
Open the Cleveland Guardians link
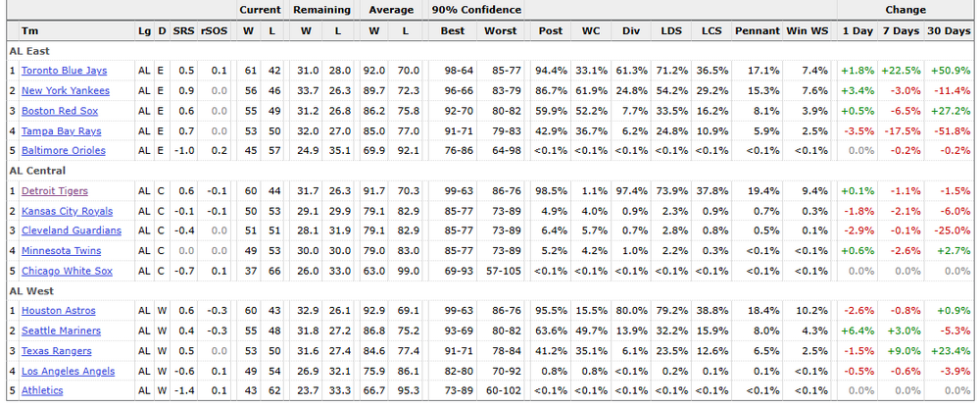point(72,231)
